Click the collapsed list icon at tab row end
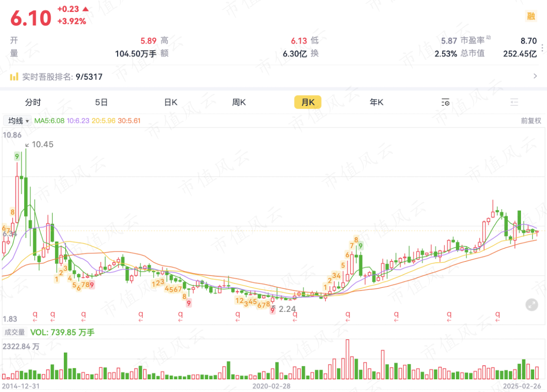The image size is (547, 392). point(515,103)
